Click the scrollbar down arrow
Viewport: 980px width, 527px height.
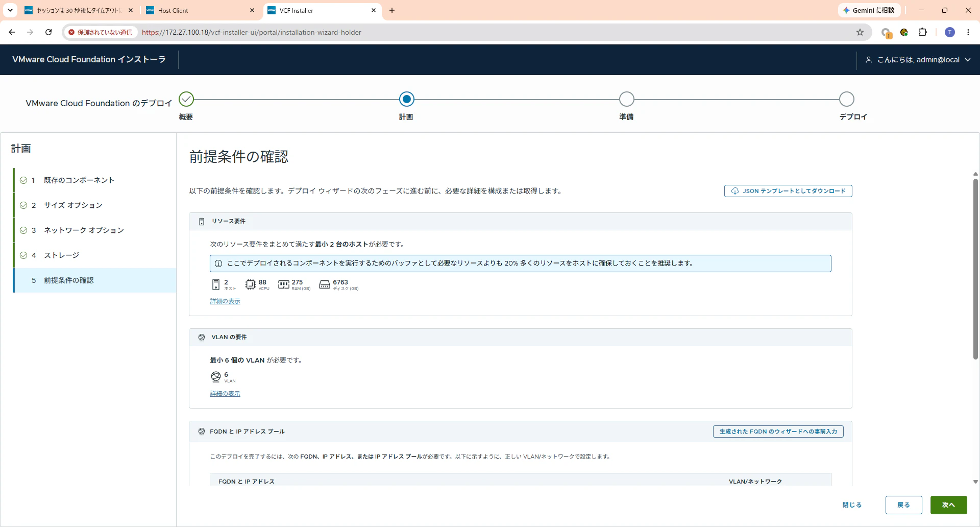point(975,482)
